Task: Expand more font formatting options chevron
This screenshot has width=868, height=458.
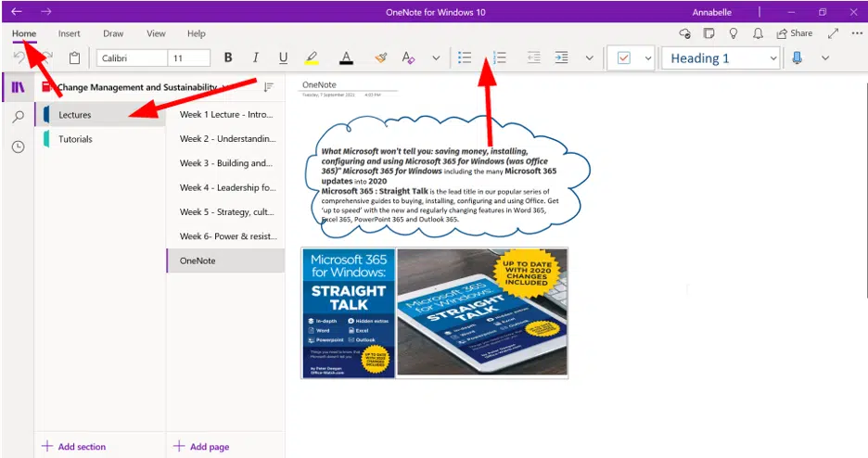Action: tap(436, 57)
